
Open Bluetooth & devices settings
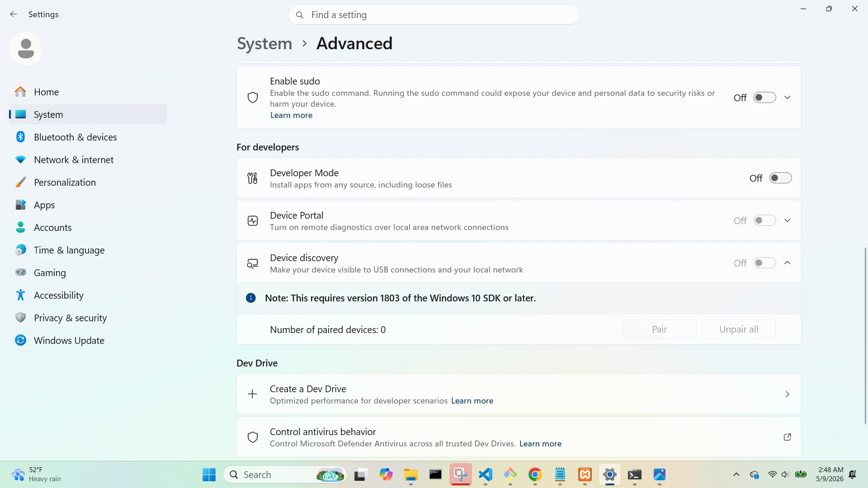[88, 137]
